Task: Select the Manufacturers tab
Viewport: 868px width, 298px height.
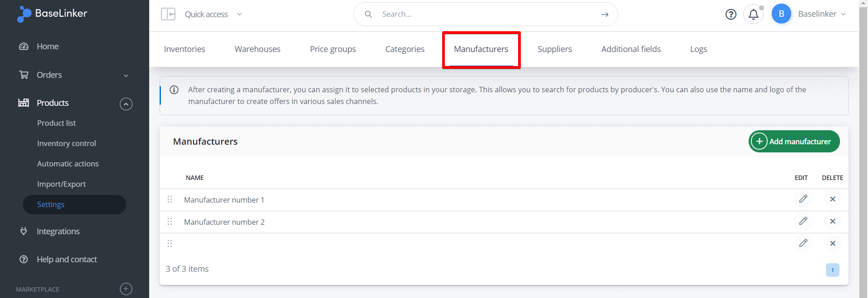Action: (481, 49)
